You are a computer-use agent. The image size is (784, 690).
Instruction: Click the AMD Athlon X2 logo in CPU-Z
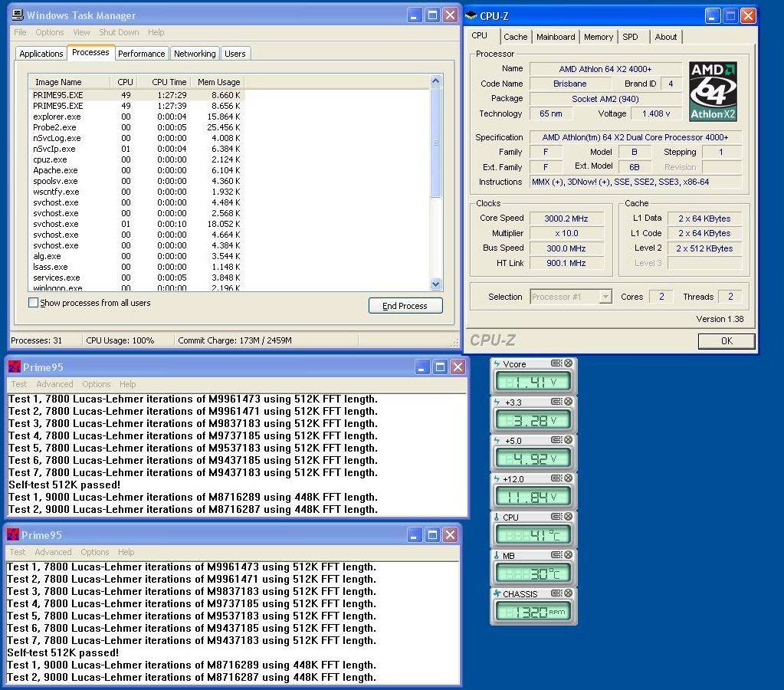click(x=713, y=91)
